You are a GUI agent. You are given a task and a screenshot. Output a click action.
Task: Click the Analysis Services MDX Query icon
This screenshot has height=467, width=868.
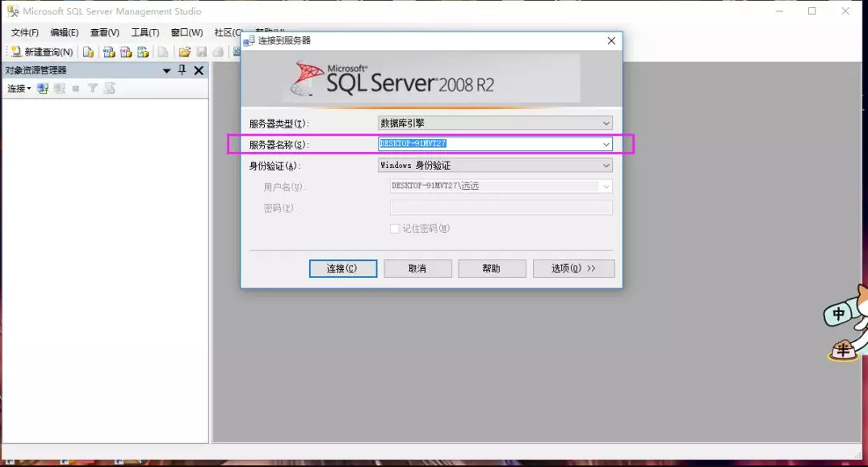coord(109,52)
